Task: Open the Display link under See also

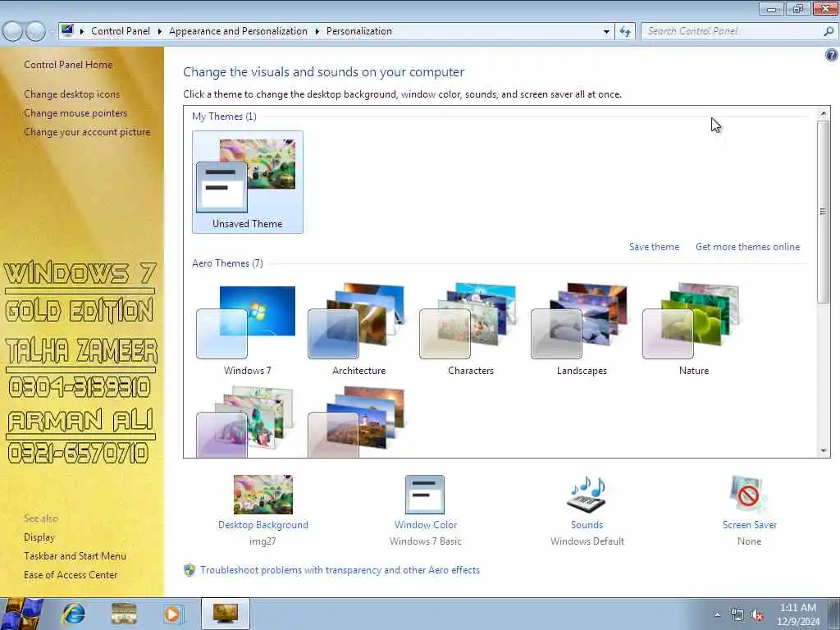Action: (x=39, y=537)
